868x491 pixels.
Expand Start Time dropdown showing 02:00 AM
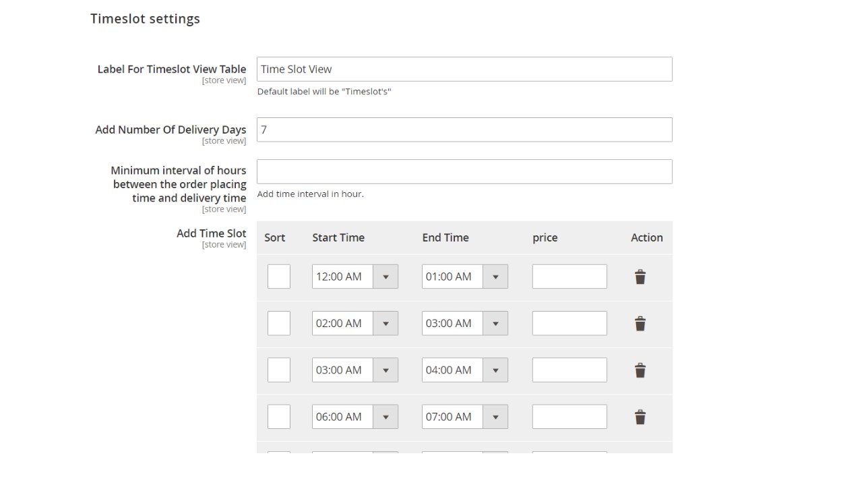[354, 323]
